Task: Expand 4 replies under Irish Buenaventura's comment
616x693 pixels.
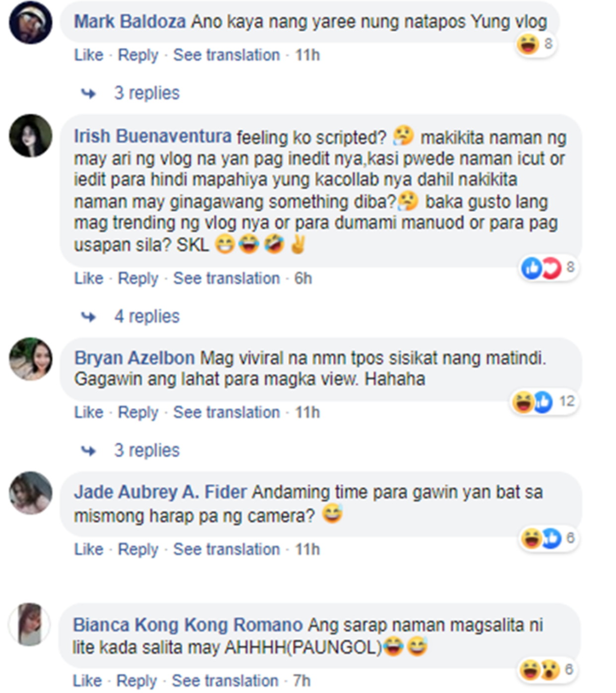Action: pyautogui.click(x=147, y=317)
